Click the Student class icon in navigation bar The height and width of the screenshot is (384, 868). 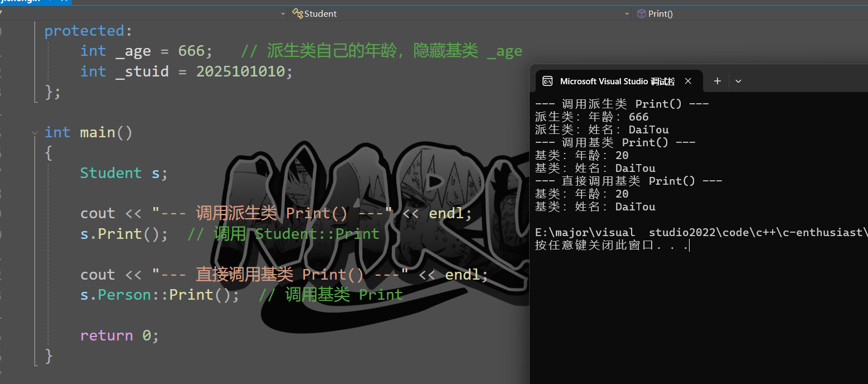click(296, 13)
